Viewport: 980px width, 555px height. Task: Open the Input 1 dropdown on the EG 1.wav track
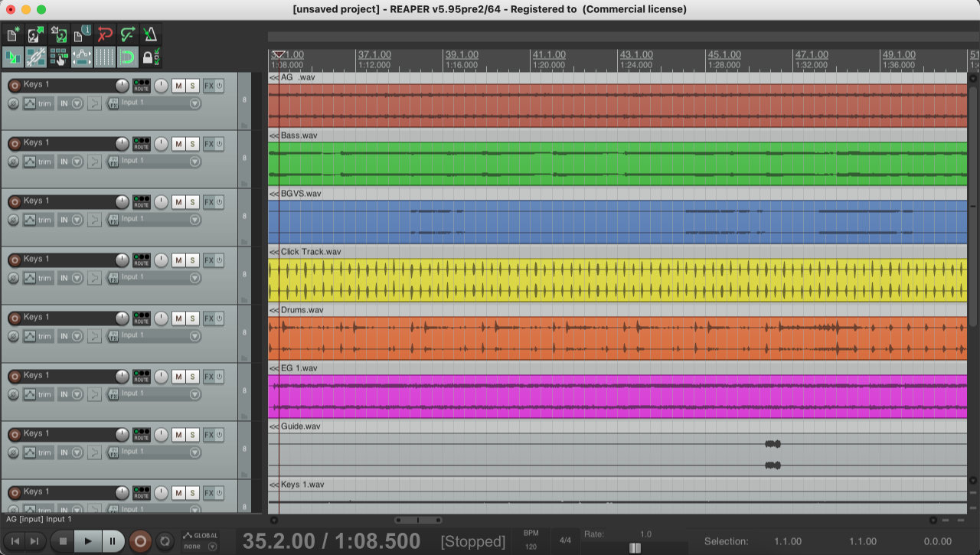[194, 394]
